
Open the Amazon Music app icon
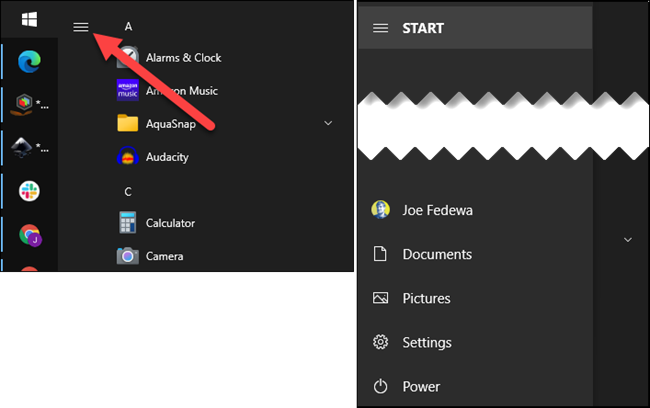pyautogui.click(x=127, y=91)
